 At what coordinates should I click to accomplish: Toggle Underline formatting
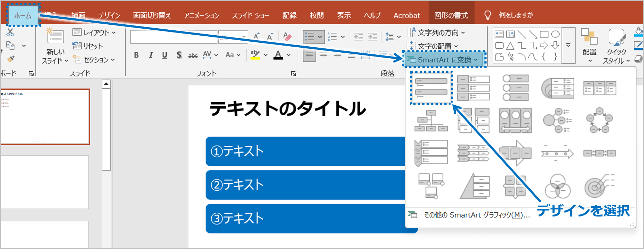coord(165,55)
